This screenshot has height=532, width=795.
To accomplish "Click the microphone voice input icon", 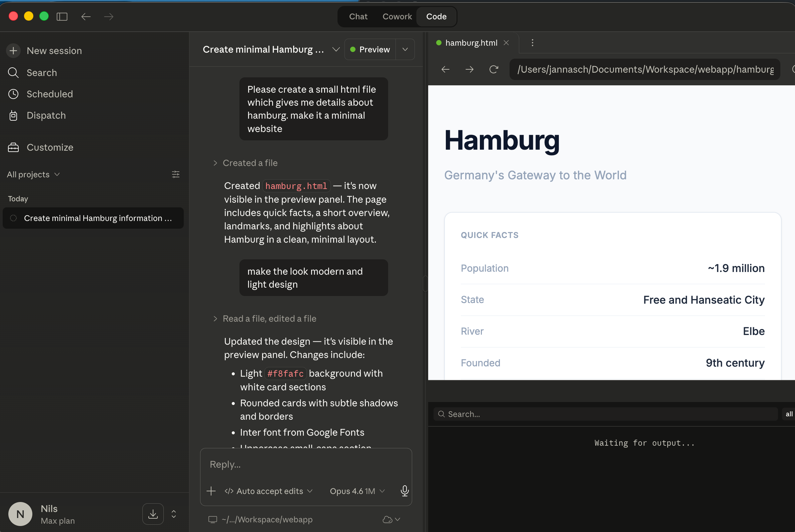I will click(404, 491).
